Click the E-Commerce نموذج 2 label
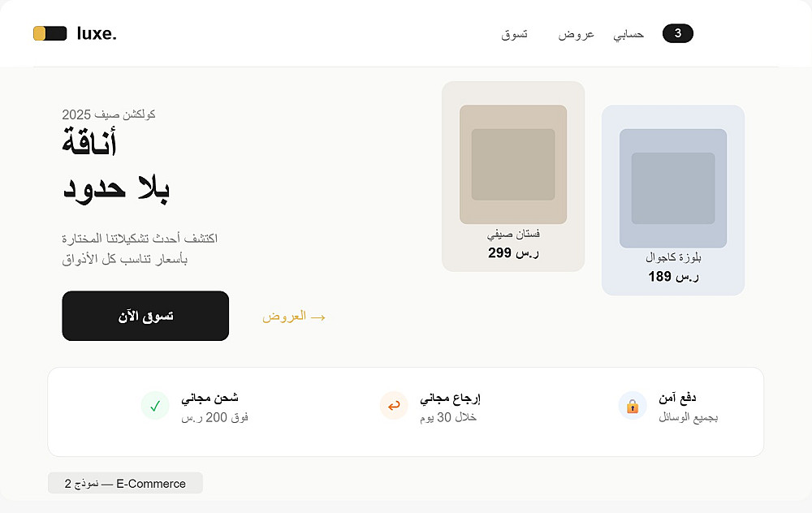The height and width of the screenshot is (513, 812). pos(125,484)
